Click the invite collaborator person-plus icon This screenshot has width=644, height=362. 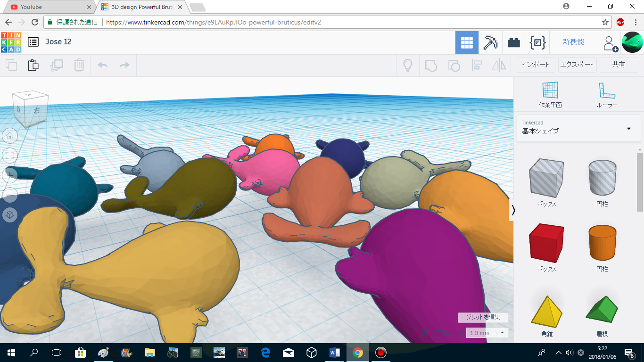[x=610, y=43]
